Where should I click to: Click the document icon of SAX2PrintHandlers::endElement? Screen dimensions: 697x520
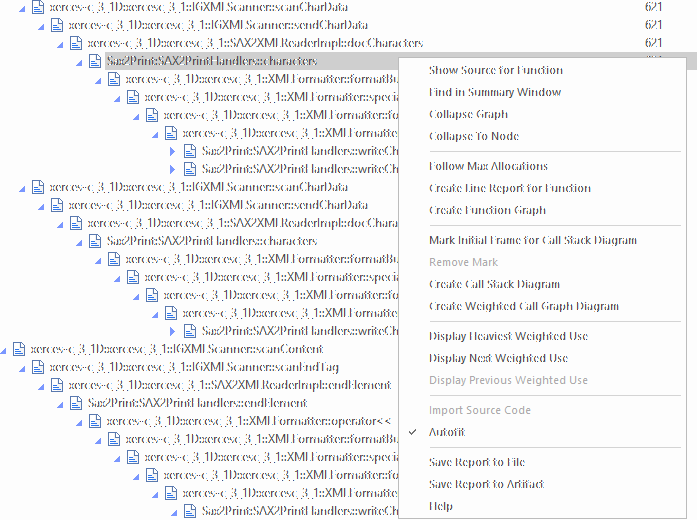click(76, 403)
